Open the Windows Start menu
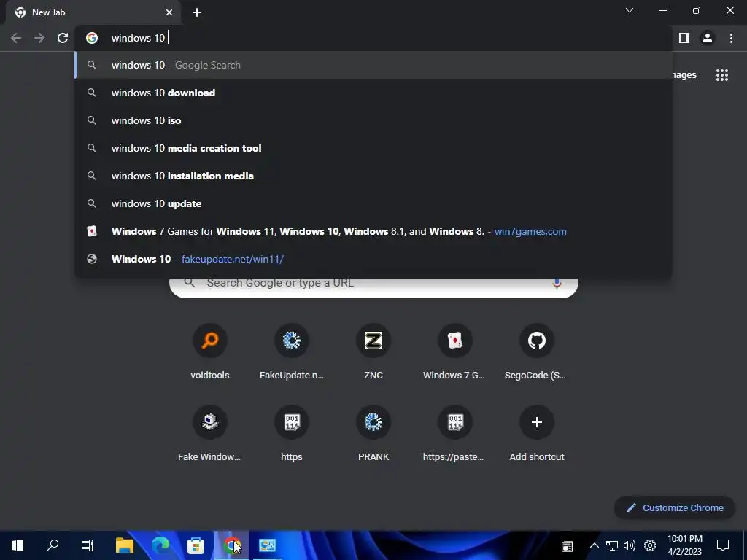 point(18,545)
